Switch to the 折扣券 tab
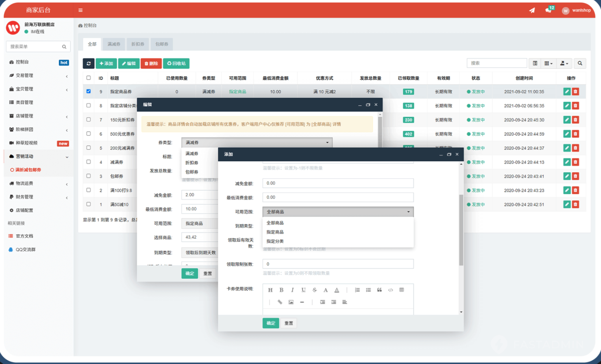The height and width of the screenshot is (364, 601). (138, 44)
